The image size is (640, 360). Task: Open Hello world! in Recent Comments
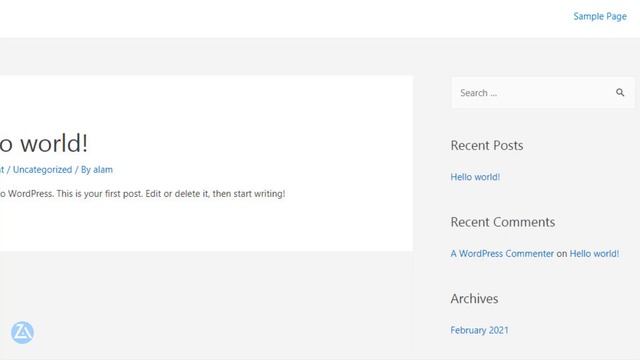[594, 253]
